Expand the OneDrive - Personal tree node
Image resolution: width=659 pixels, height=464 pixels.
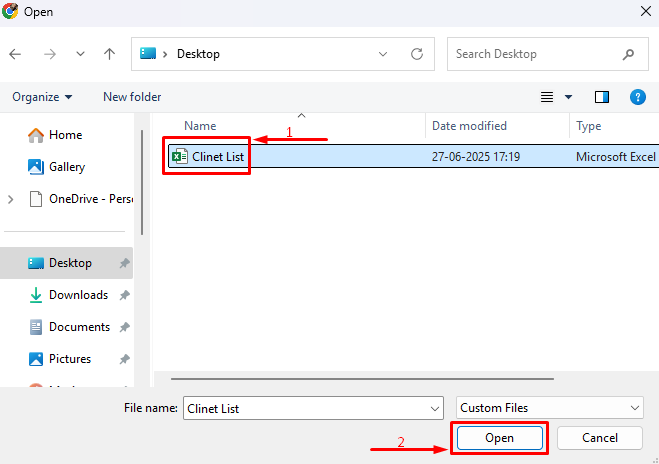click(x=11, y=199)
